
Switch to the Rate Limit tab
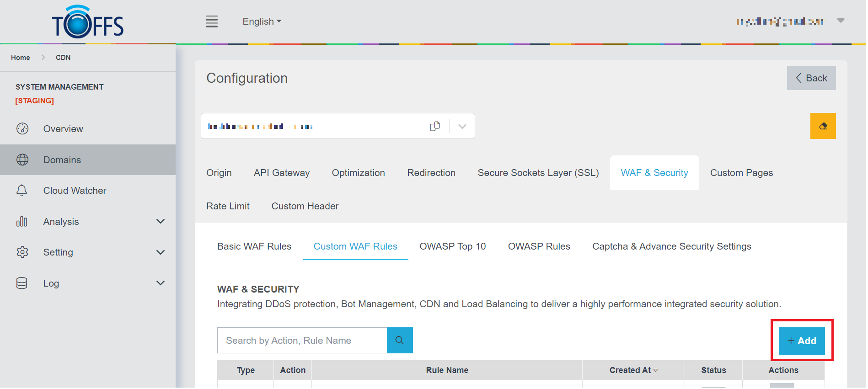tap(228, 206)
